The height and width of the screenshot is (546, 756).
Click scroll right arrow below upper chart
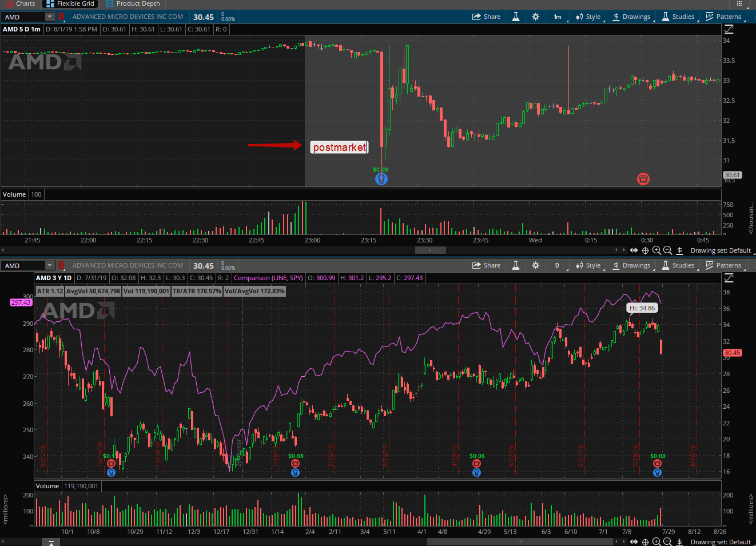point(624,250)
